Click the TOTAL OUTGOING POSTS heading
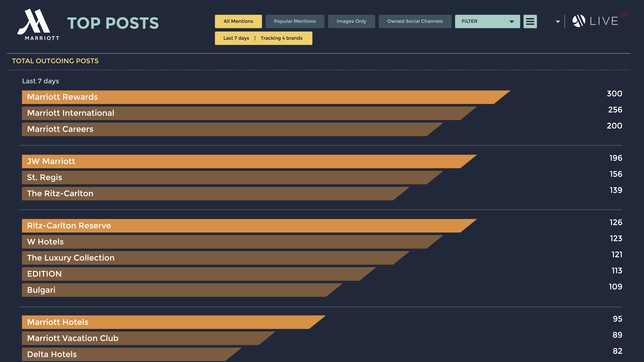The height and width of the screenshot is (362, 644). [55, 61]
